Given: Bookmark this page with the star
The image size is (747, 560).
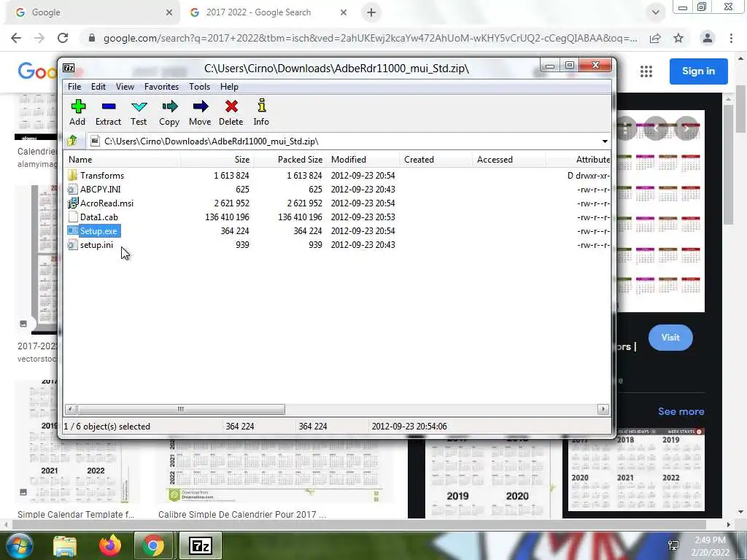Looking at the screenshot, I should (678, 38).
